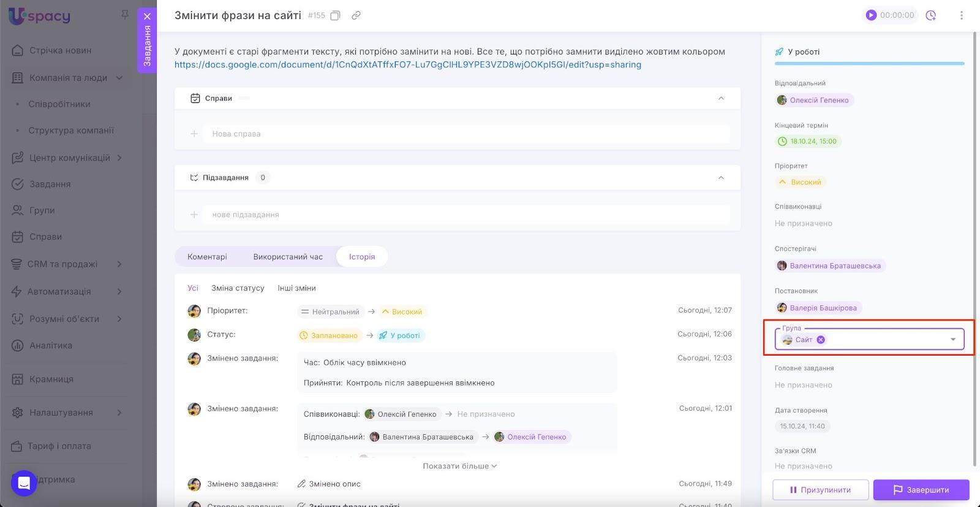Viewport: 980px width, 507px height.
Task: Open Групи in the sidebar
Action: [x=42, y=210]
